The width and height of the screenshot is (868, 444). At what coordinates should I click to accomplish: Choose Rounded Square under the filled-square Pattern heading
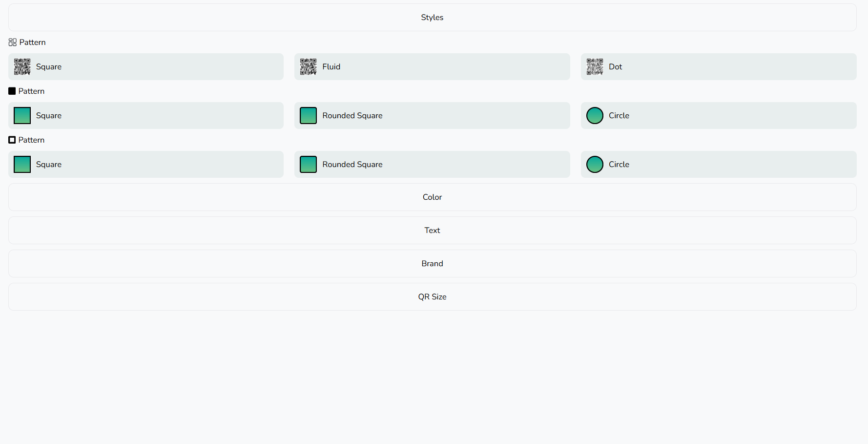(432, 116)
